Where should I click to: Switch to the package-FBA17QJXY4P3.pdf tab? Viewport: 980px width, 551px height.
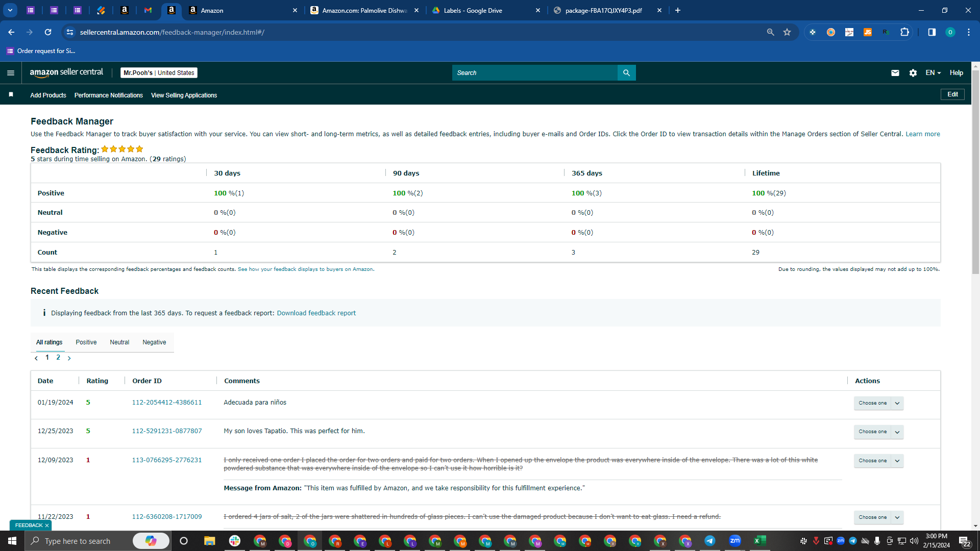tap(607, 10)
